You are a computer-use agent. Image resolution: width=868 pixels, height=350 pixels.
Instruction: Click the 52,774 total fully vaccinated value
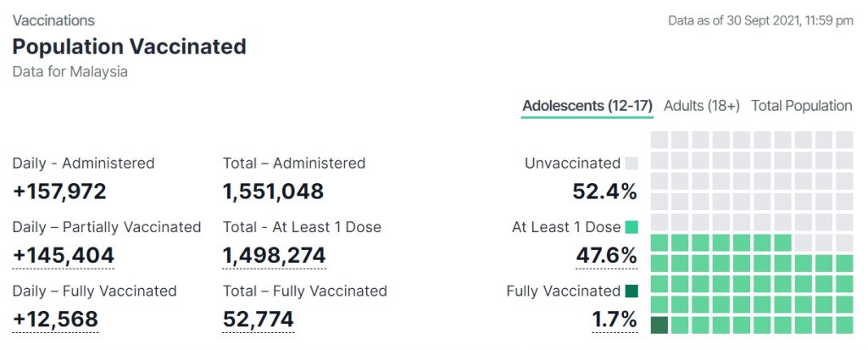(x=259, y=319)
